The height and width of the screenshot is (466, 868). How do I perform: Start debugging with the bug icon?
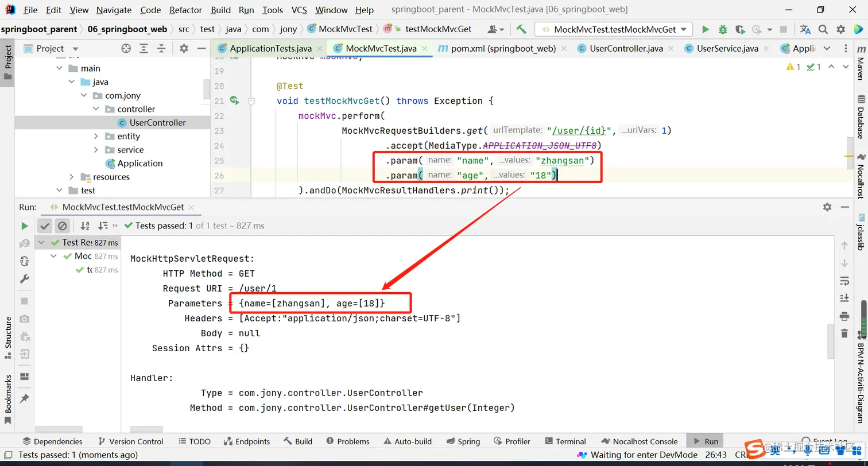coord(723,29)
